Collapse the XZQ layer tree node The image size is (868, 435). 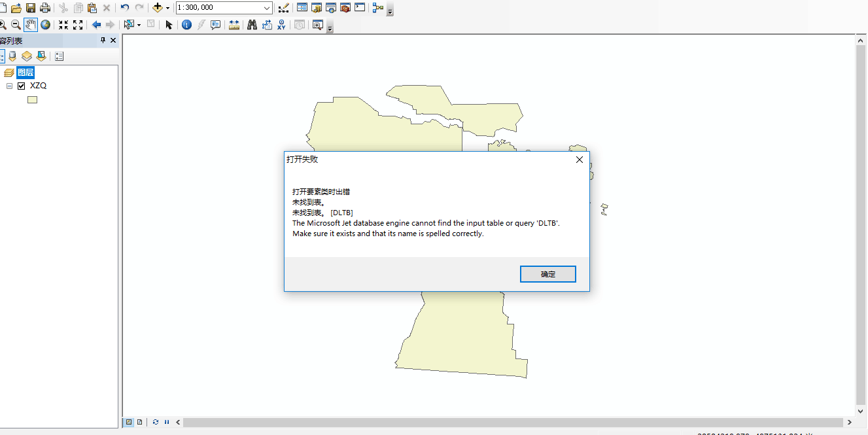pyautogui.click(x=9, y=86)
